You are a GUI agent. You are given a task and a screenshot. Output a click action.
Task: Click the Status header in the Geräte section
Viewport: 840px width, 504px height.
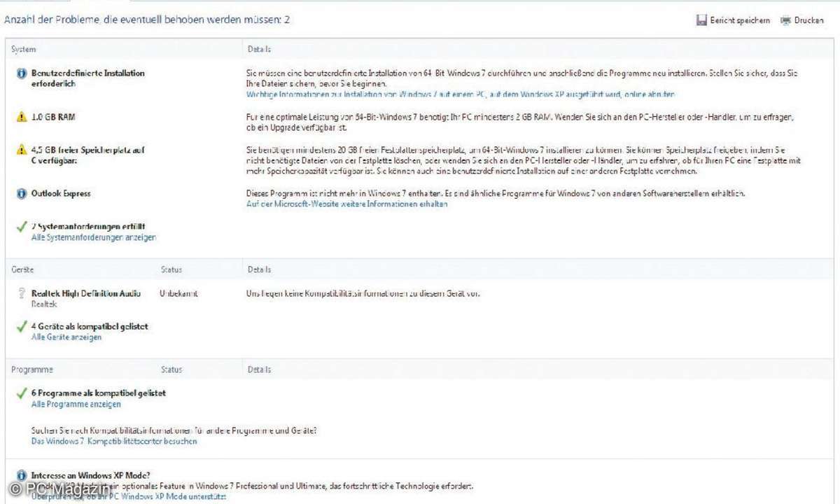click(x=171, y=269)
